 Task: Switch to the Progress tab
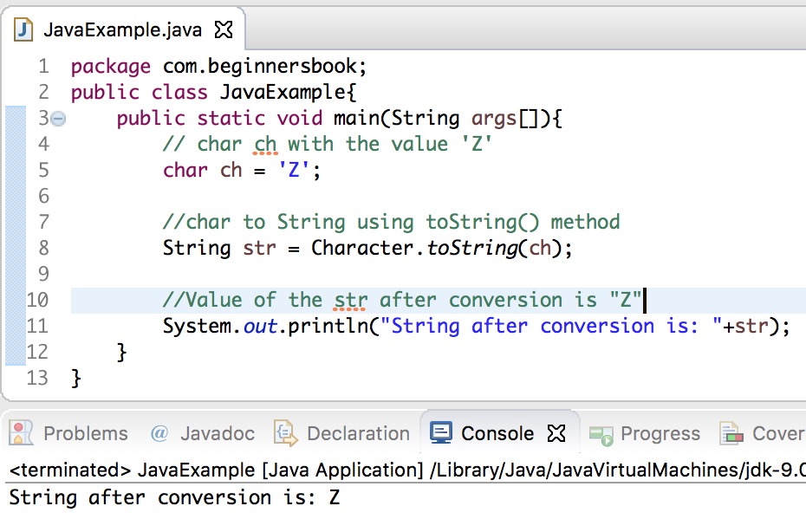(660, 433)
